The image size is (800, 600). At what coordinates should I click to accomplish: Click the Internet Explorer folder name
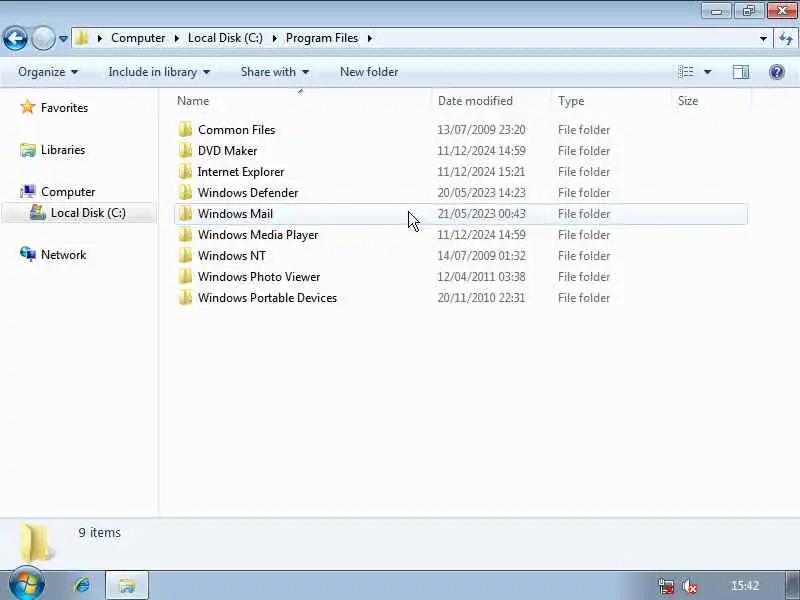click(x=241, y=171)
